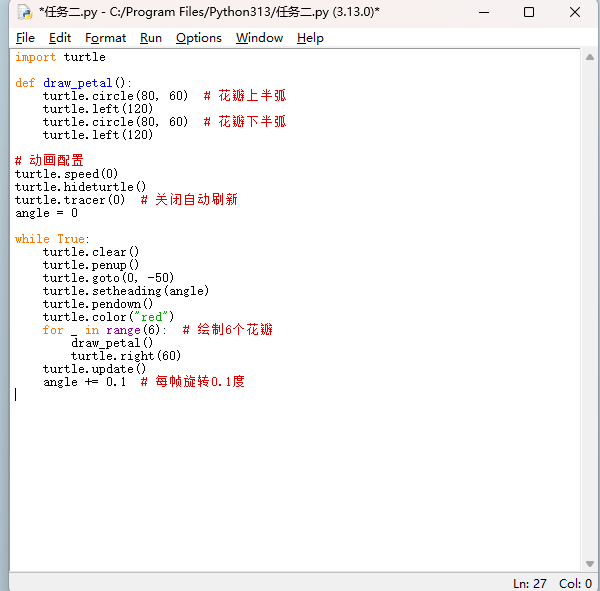Click the 'turtle.speed(0)' line
Viewport: 600px width, 591px height.
coord(66,174)
